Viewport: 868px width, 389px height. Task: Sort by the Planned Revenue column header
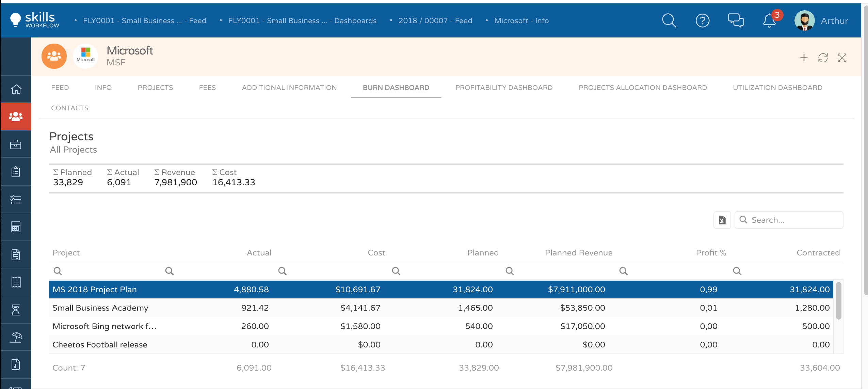pyautogui.click(x=579, y=253)
